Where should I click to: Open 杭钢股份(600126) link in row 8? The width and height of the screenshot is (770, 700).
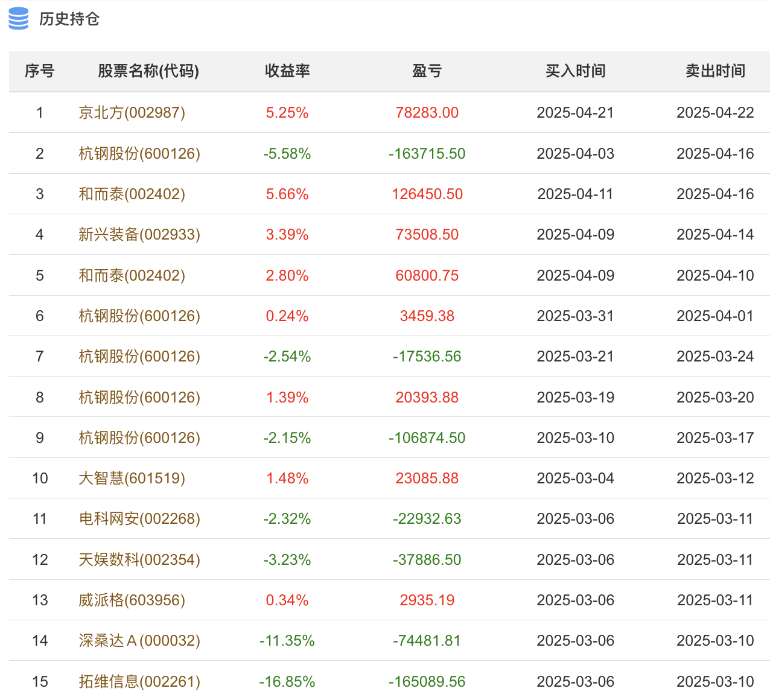click(139, 397)
